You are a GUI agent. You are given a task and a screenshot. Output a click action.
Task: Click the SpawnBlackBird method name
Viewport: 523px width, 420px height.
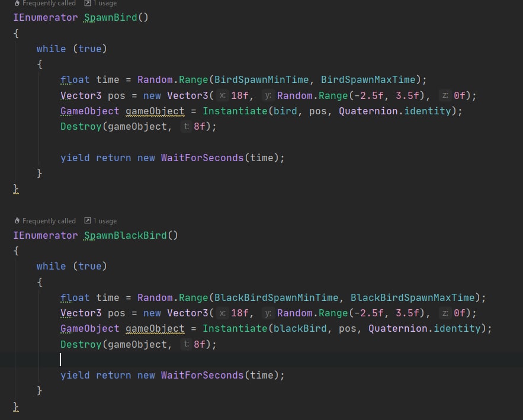pyautogui.click(x=125, y=235)
